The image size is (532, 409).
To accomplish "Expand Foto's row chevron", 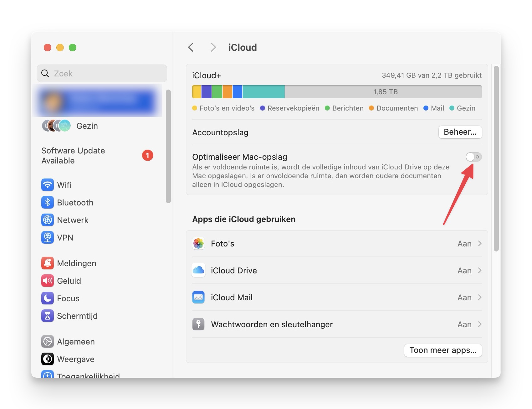I will 480,243.
